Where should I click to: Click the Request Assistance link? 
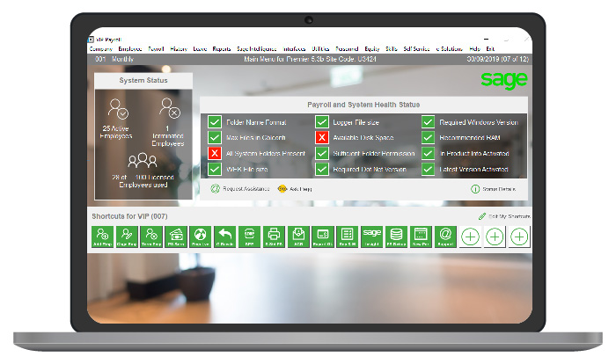click(x=240, y=189)
